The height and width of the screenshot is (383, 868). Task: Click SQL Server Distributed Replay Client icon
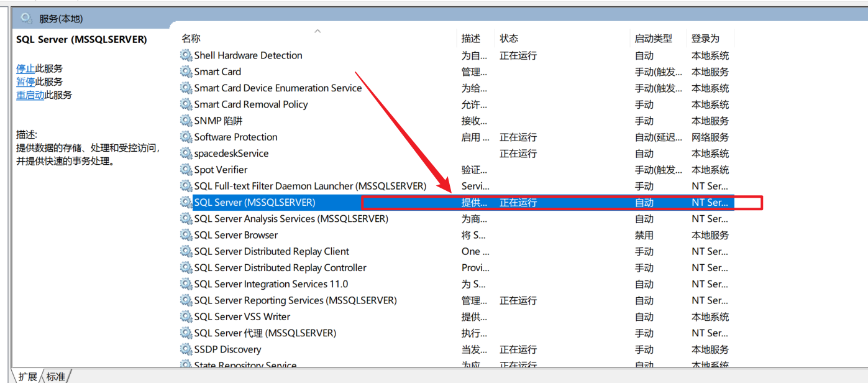tap(186, 251)
